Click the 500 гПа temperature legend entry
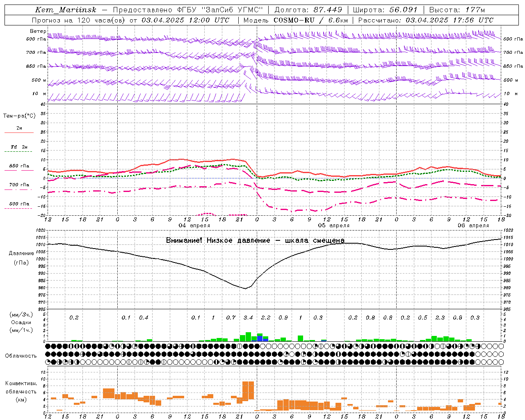The image size is (525, 420). [19, 204]
